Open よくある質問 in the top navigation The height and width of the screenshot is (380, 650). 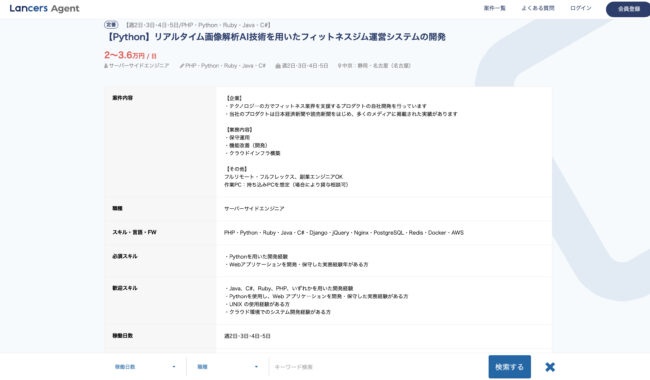pyautogui.click(x=538, y=8)
